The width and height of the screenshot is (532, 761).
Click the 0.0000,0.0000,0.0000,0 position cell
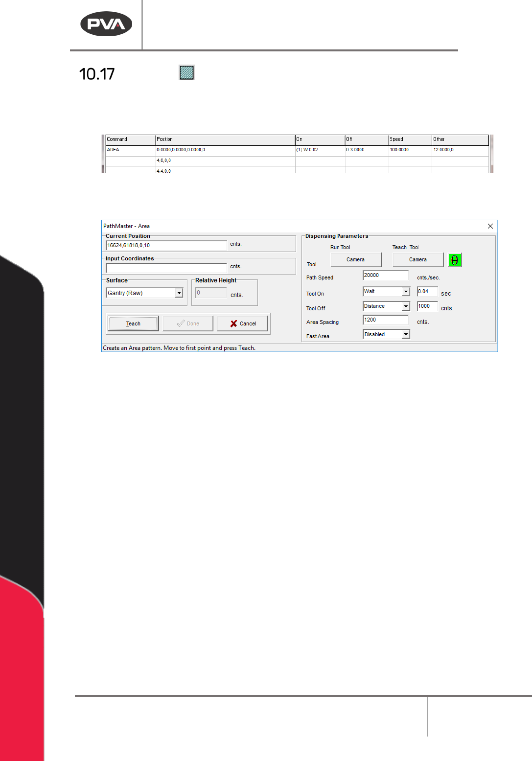[225, 150]
